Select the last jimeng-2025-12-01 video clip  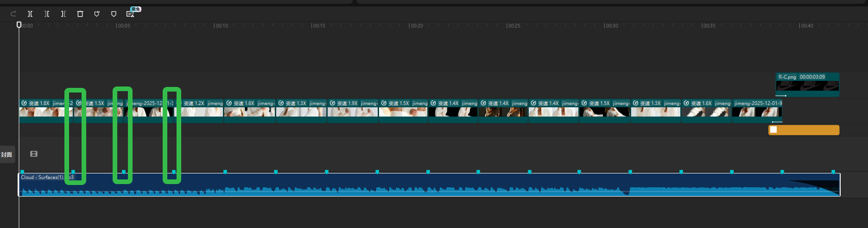(x=757, y=111)
